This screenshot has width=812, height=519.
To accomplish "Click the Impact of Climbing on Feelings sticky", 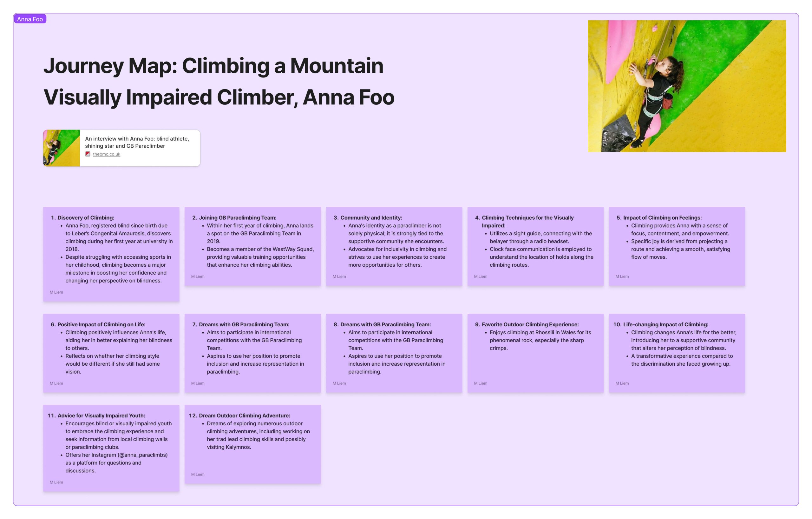I will pos(677,246).
